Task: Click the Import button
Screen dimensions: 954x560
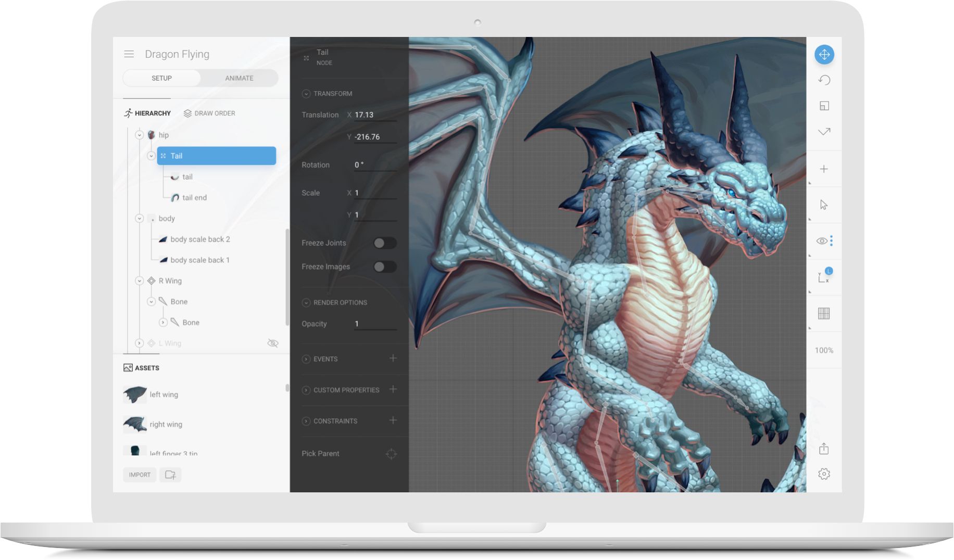Action: [x=140, y=475]
